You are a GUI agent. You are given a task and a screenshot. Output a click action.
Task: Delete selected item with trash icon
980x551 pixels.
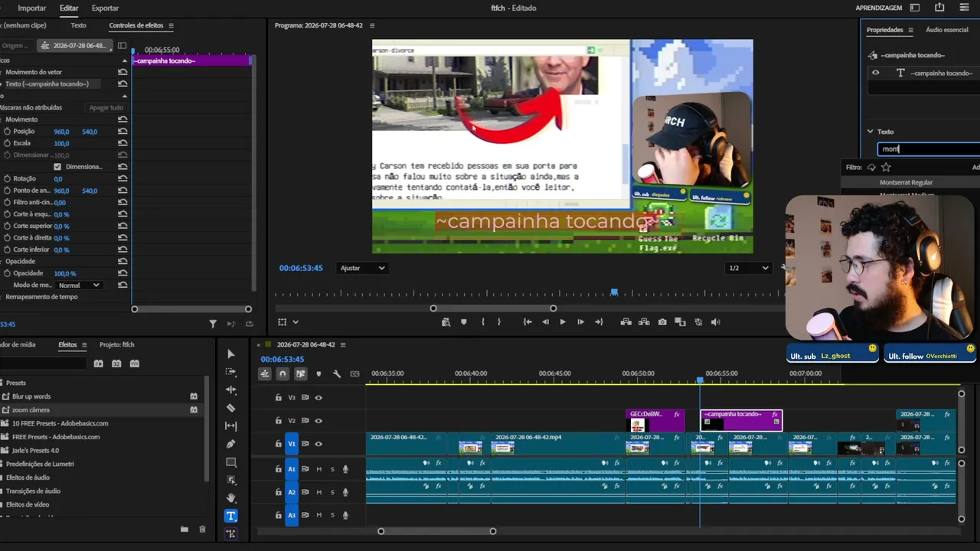(x=202, y=529)
